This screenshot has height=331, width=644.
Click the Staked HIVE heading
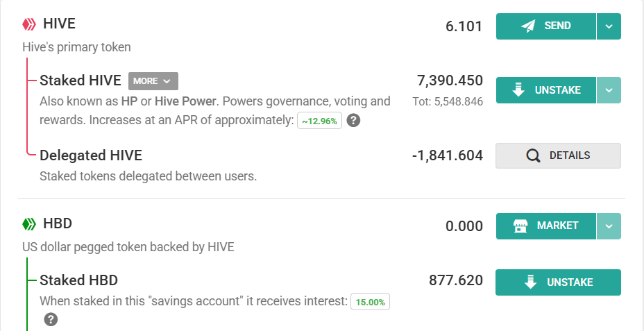[x=80, y=80]
